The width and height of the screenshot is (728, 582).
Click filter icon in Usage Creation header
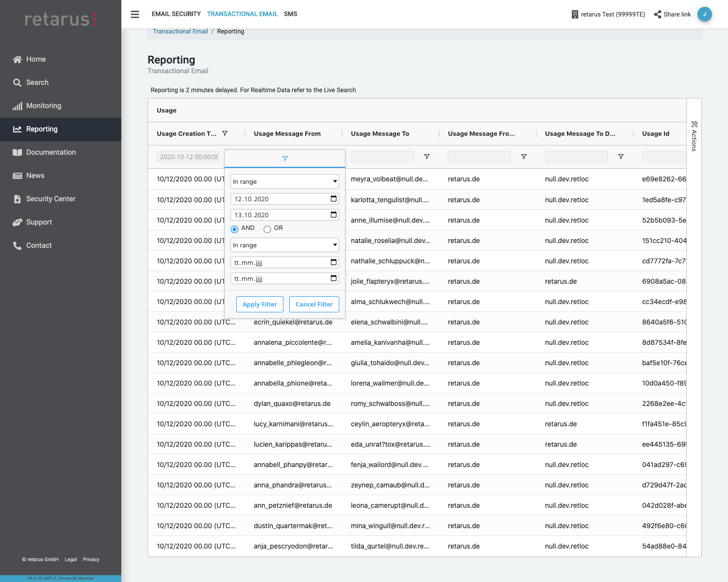(225, 133)
